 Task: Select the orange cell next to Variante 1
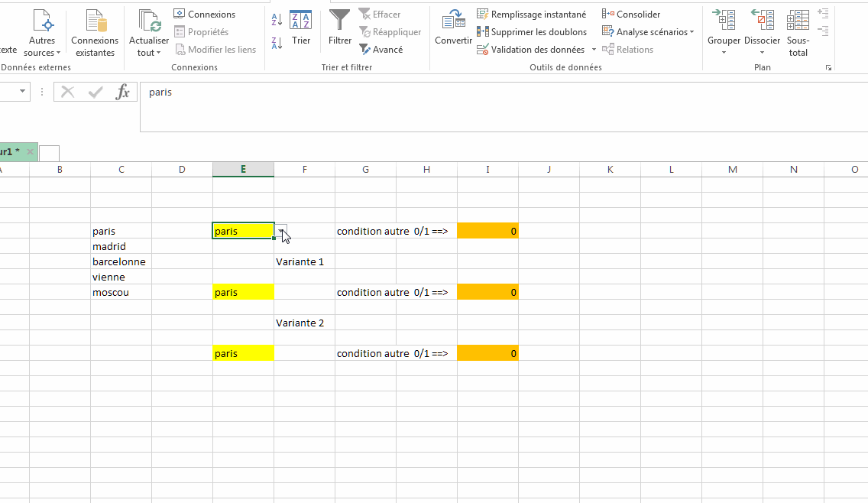487,292
